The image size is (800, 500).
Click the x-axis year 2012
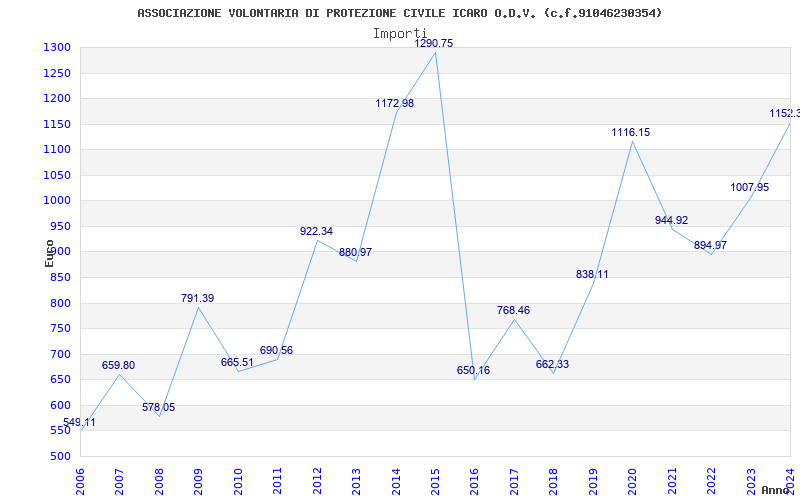click(317, 481)
